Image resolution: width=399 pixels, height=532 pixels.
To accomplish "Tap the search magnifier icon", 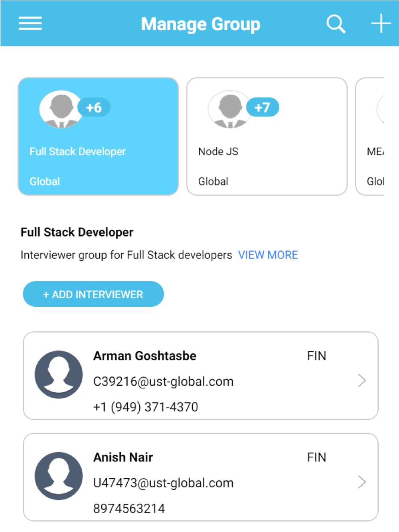I will click(x=336, y=24).
